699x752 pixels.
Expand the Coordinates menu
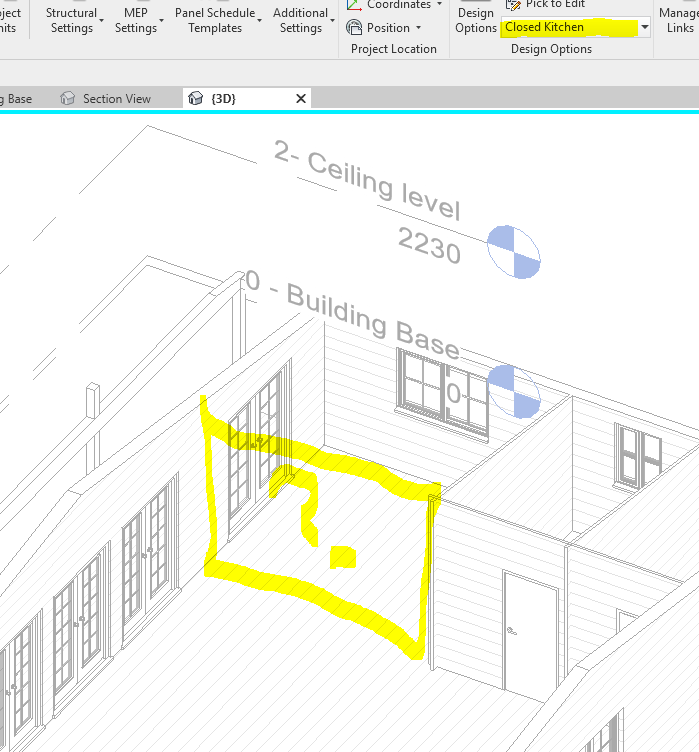[x=439, y=4]
